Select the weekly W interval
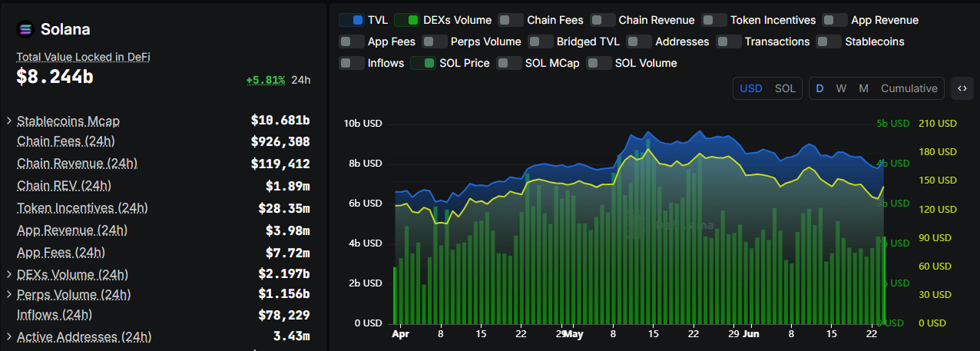Viewport: 980px width, 351px height. 841,88
